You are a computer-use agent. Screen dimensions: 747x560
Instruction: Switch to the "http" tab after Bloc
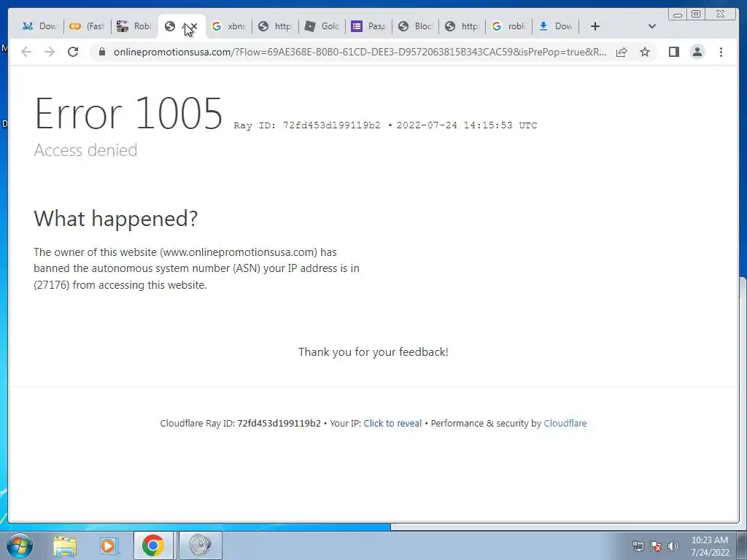(462, 26)
